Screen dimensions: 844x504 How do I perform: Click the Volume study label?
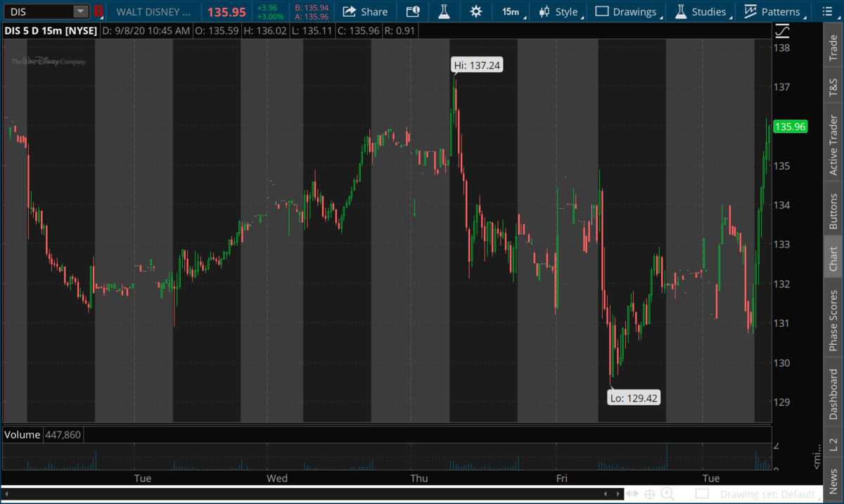coord(23,435)
